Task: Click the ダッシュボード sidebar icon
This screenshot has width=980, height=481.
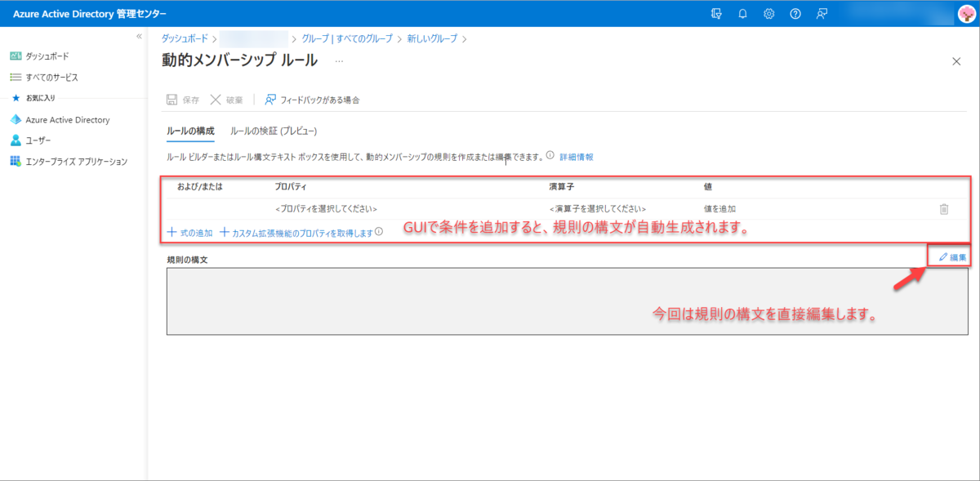Action: click(16, 56)
